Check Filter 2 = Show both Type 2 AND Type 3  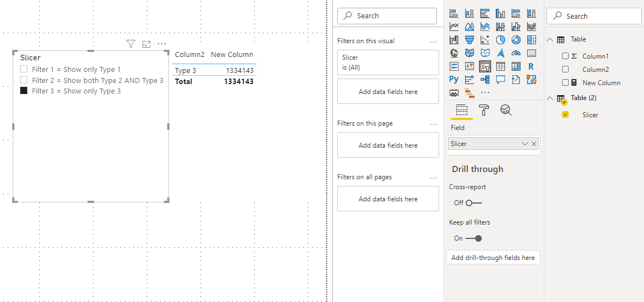(24, 80)
